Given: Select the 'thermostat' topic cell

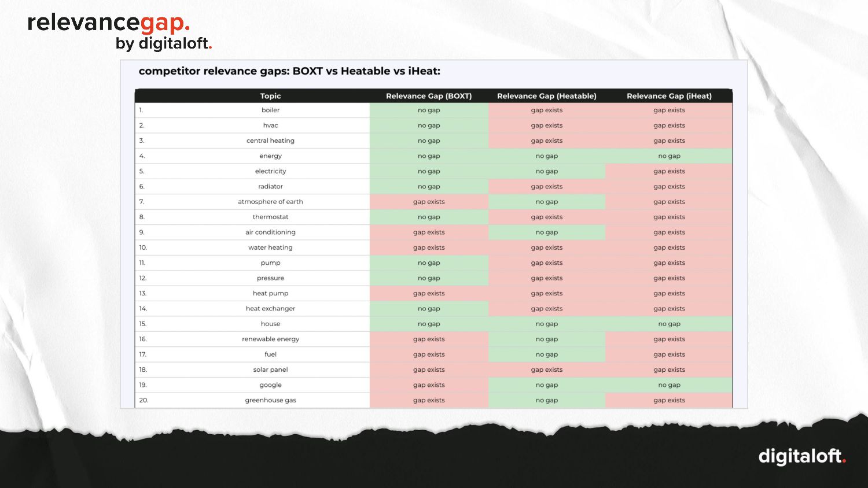Looking at the screenshot, I should click(x=270, y=217).
